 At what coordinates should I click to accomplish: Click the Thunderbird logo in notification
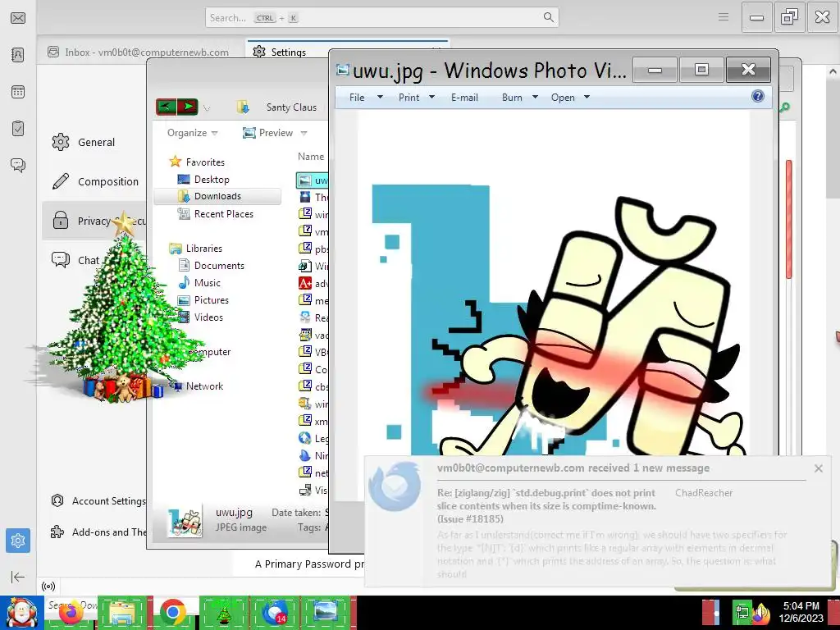coord(395,486)
